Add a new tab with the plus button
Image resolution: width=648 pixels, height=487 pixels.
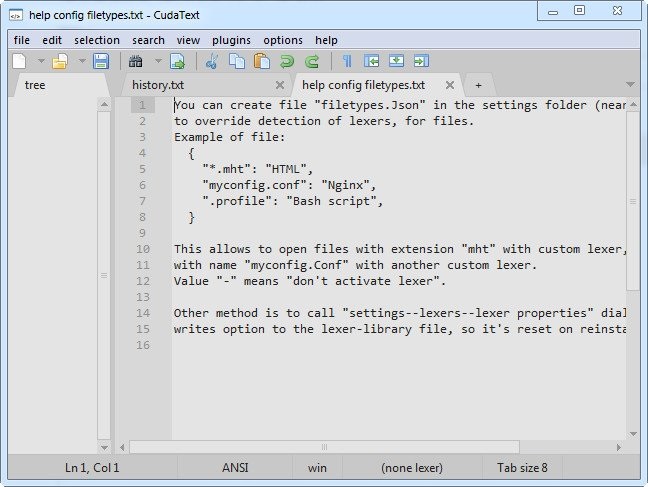(x=478, y=85)
